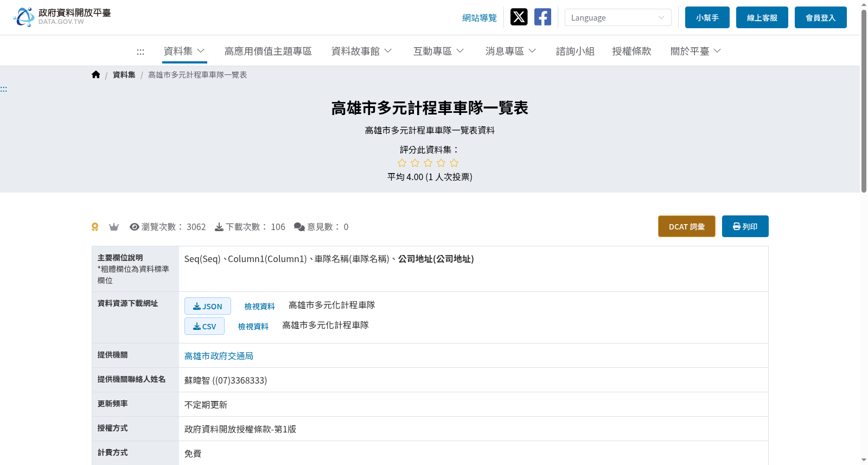The image size is (868, 465).
Task: Open the X (Twitter) social icon
Action: (x=519, y=17)
